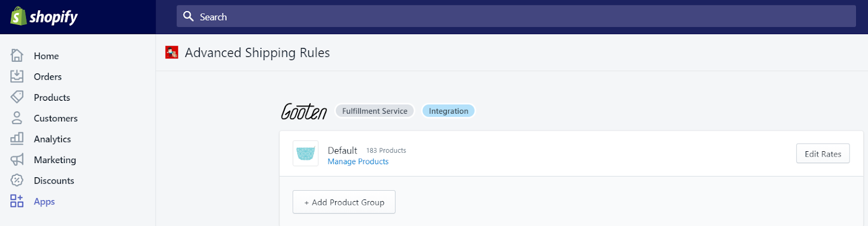
Task: Click the Customers person icon
Action: [17, 118]
